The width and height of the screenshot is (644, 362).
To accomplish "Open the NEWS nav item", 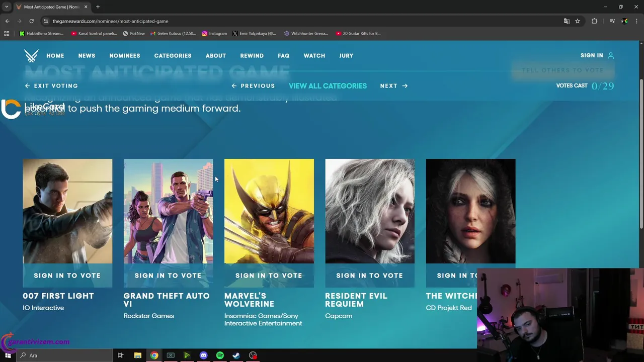I will pyautogui.click(x=87, y=56).
